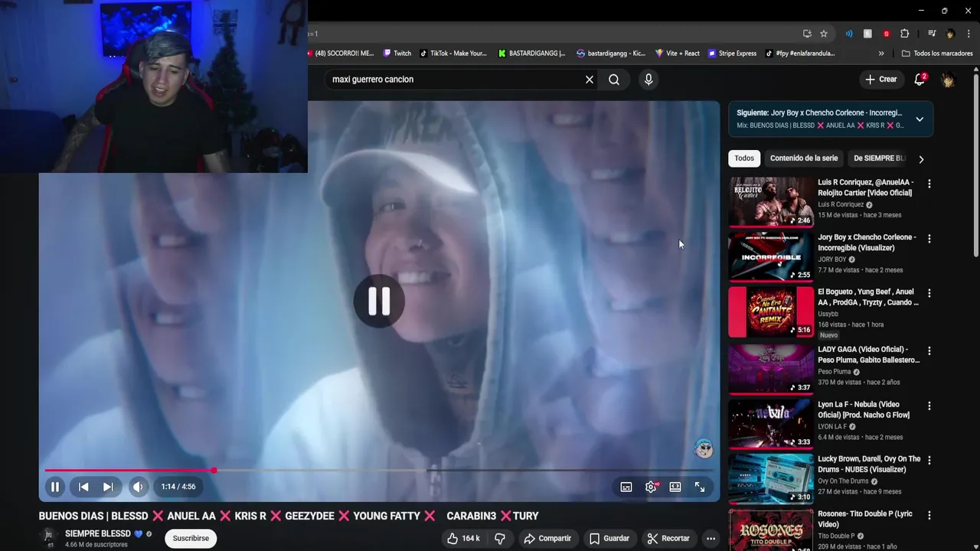Pause the video with the bottom-bar pause button
Screen dimensions: 980x551
(55, 487)
